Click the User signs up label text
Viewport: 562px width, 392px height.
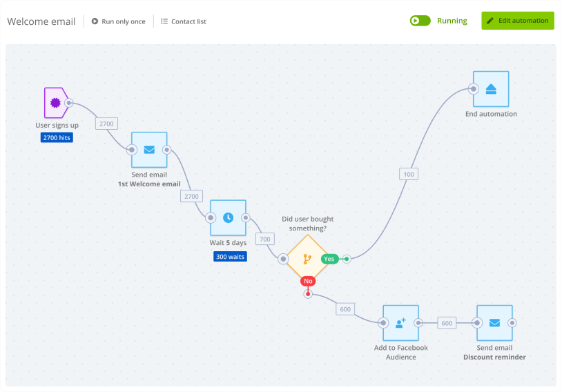pyautogui.click(x=57, y=126)
